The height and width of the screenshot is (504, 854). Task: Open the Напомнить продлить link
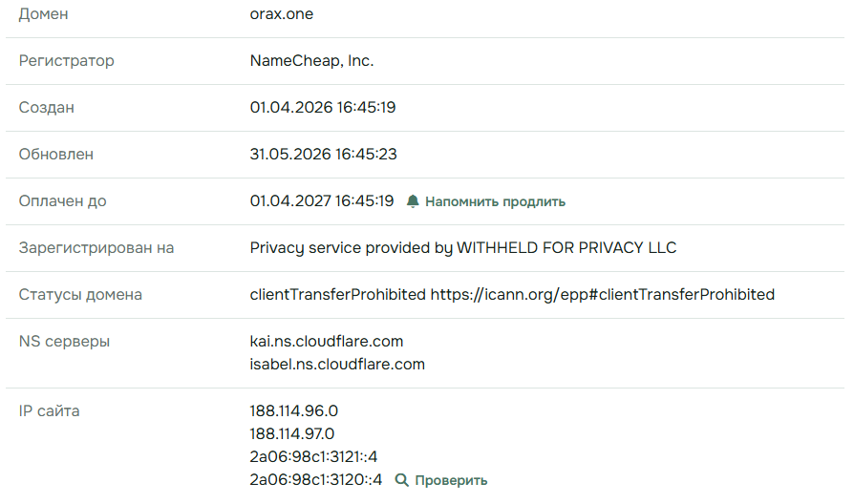495,201
